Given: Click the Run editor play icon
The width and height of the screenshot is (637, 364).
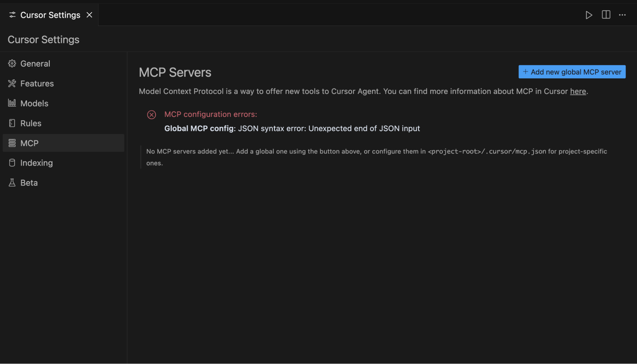Looking at the screenshot, I should (x=589, y=15).
